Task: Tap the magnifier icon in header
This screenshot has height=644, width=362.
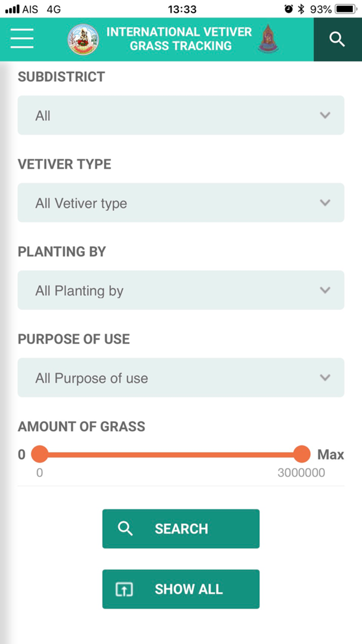Action: tap(337, 39)
